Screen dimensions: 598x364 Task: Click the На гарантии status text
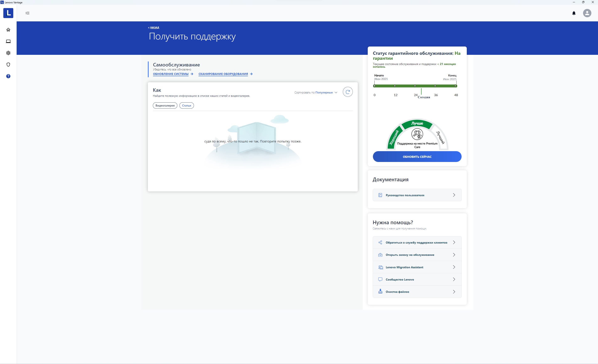click(417, 56)
